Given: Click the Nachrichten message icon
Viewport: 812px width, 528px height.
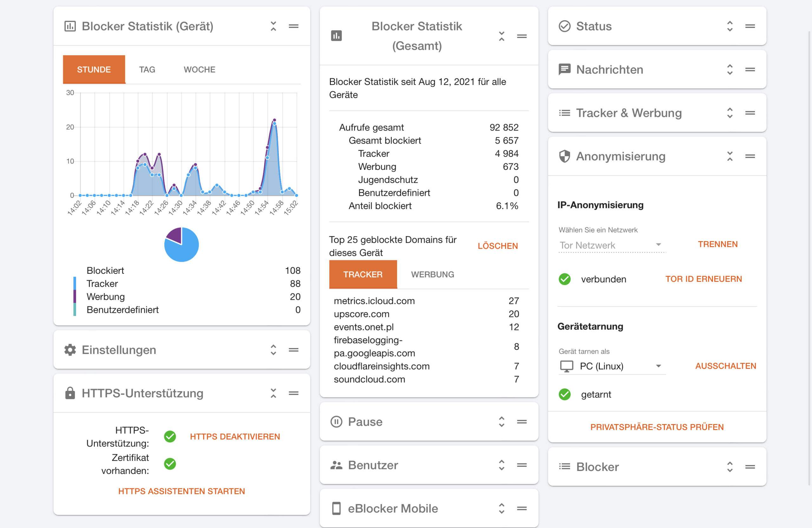Looking at the screenshot, I should 564,69.
